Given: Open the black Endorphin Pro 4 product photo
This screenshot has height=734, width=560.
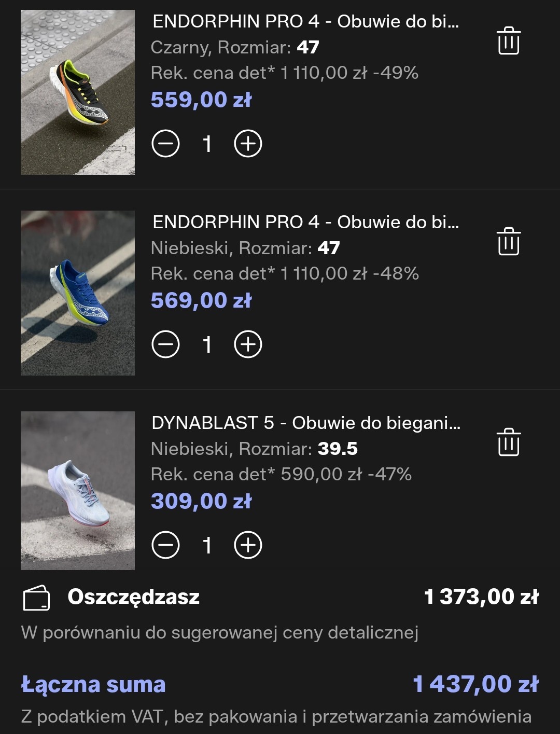Looking at the screenshot, I should (x=78, y=92).
